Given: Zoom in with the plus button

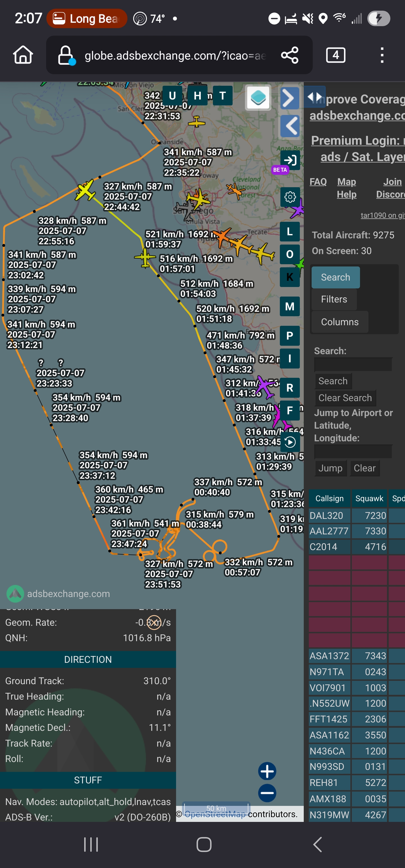Looking at the screenshot, I should [x=267, y=771].
